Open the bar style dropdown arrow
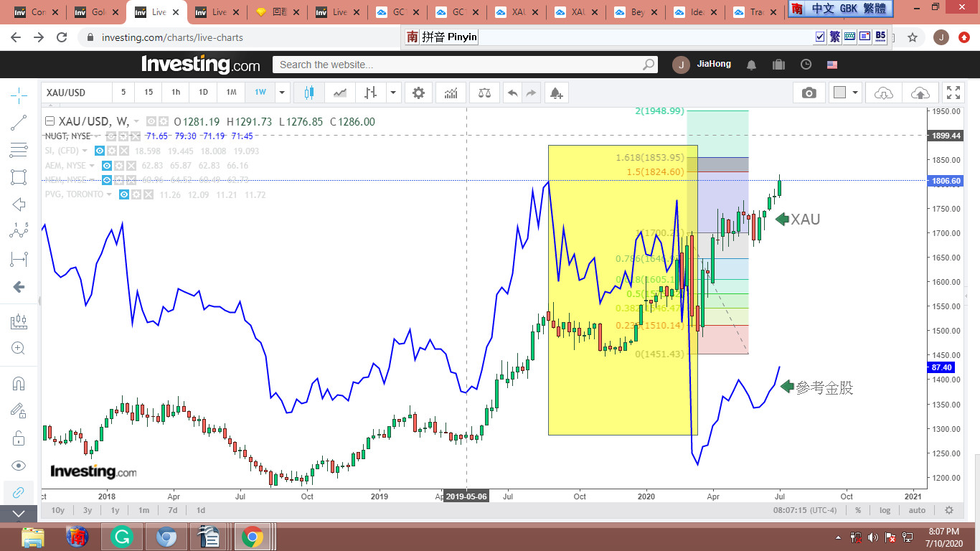This screenshot has height=551, width=980. (393, 93)
